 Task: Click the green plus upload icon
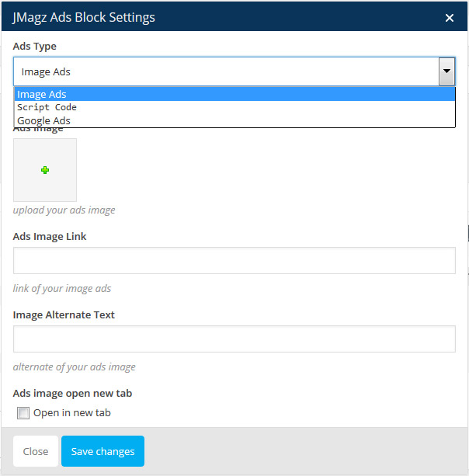[x=45, y=170]
